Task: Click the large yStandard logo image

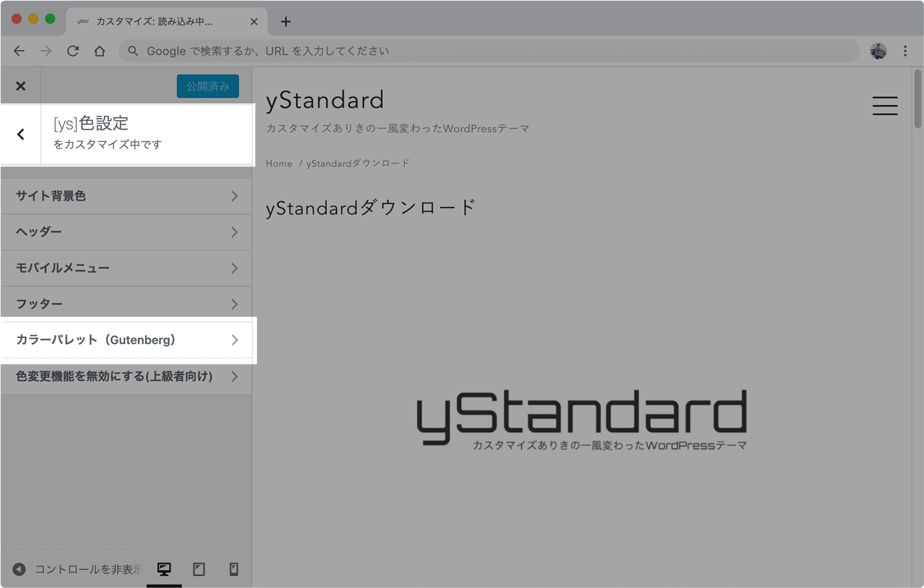Action: pos(582,420)
